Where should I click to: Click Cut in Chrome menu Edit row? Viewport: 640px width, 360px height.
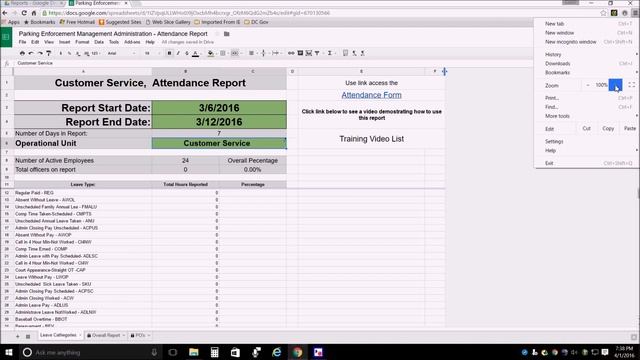coord(587,129)
